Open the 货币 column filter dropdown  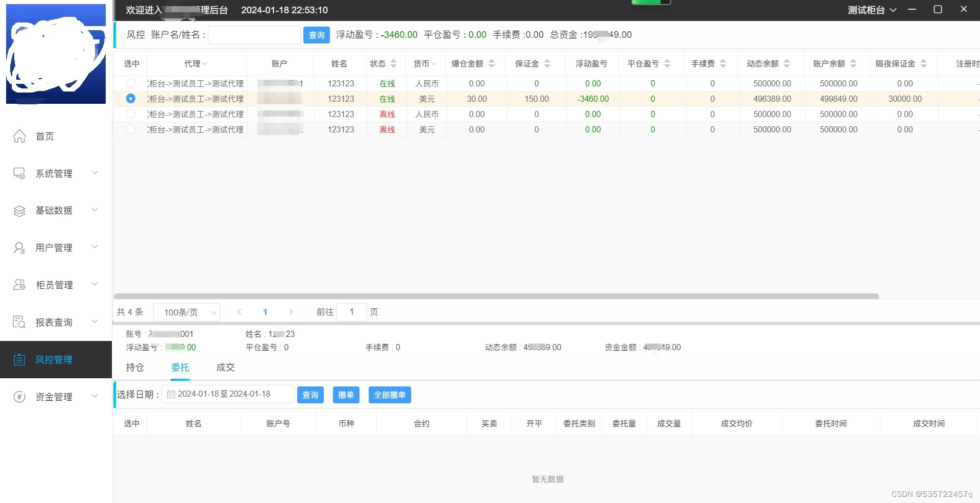(x=434, y=64)
